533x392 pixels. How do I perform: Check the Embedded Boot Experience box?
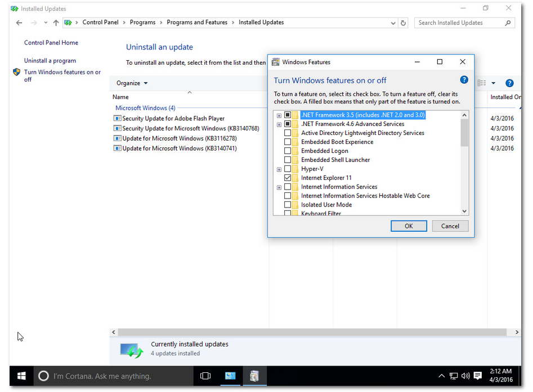coord(288,142)
